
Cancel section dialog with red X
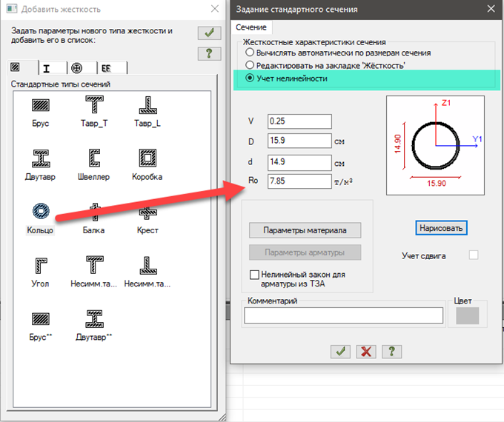click(x=366, y=352)
